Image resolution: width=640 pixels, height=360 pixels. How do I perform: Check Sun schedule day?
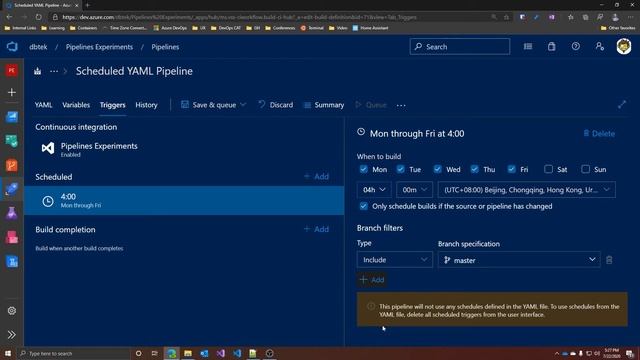(x=585, y=169)
